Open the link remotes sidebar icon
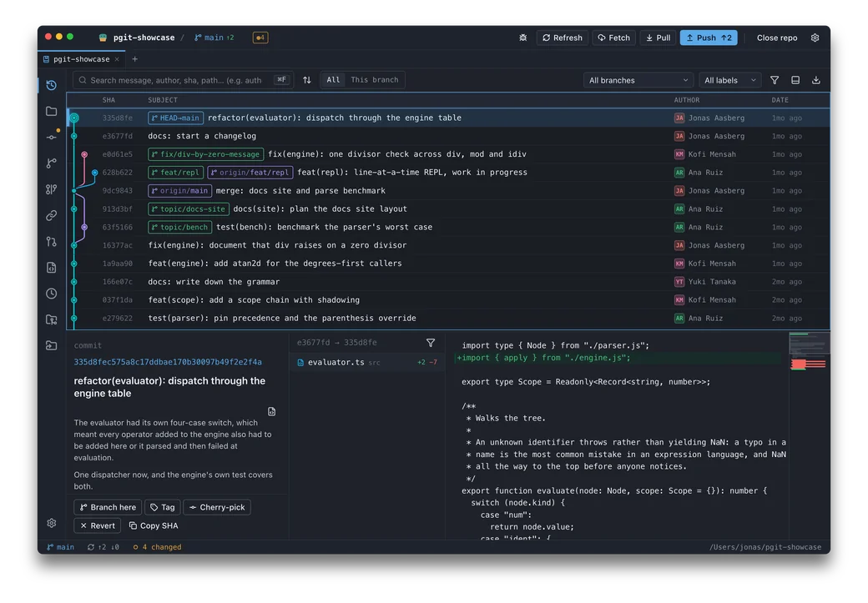868x603 pixels. point(52,215)
